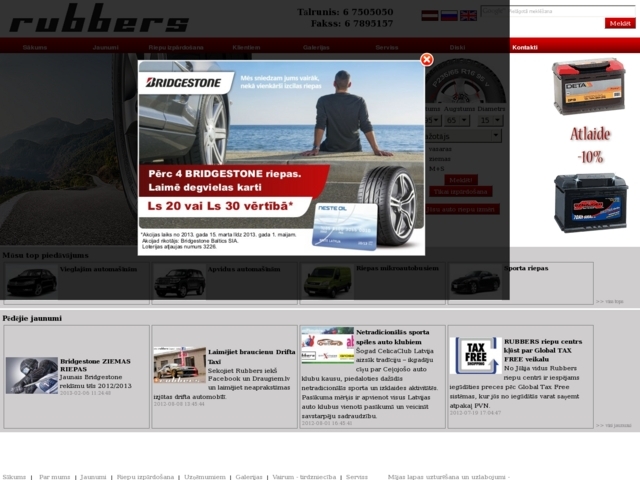Click the SUV car thumbnail
Image resolution: width=640 pixels, height=480 pixels.
tap(180, 282)
